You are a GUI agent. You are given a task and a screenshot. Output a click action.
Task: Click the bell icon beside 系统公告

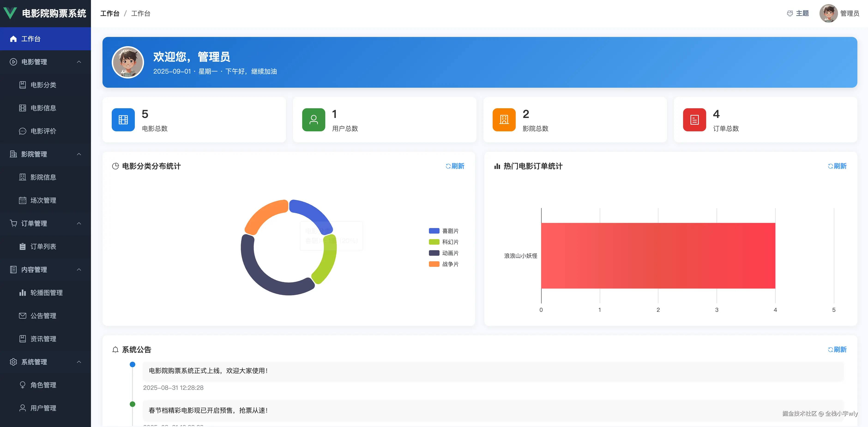click(x=115, y=349)
